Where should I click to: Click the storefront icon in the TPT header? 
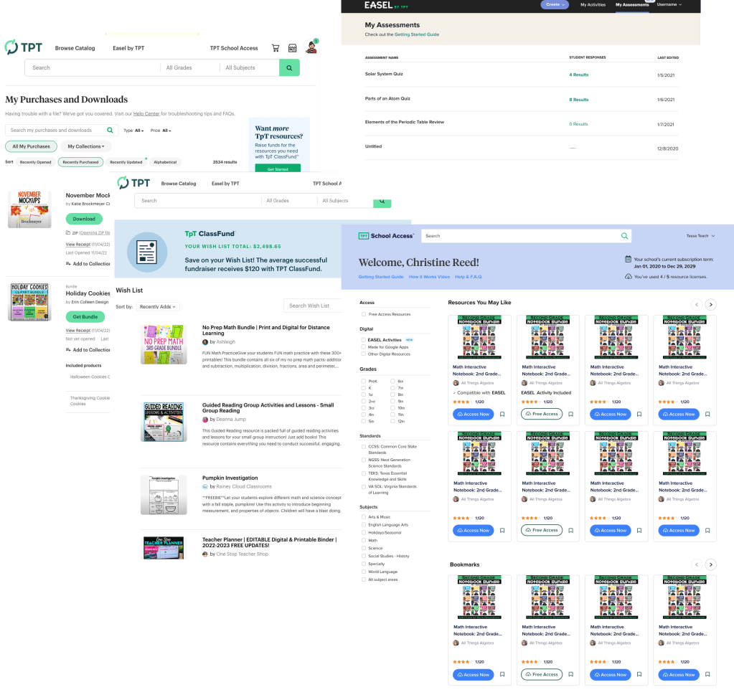click(x=293, y=48)
